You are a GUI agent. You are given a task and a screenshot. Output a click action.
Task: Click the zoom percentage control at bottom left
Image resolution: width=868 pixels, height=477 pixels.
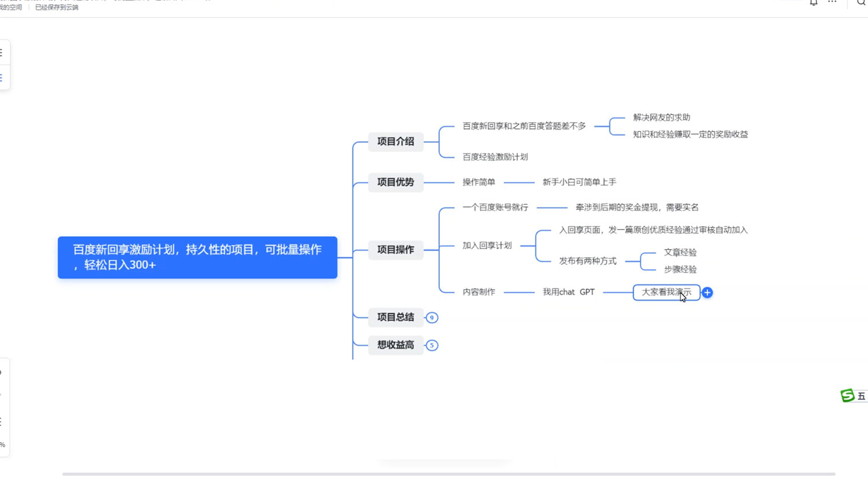3,445
